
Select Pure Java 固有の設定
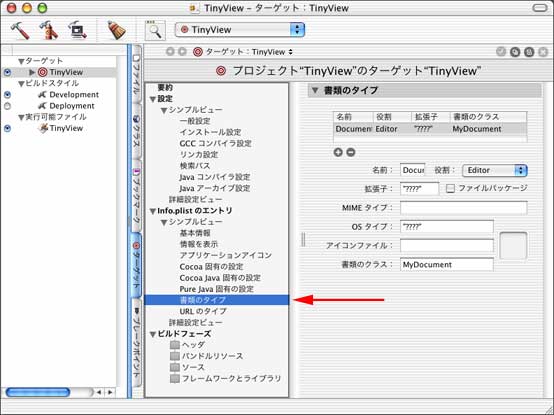[x=217, y=289]
